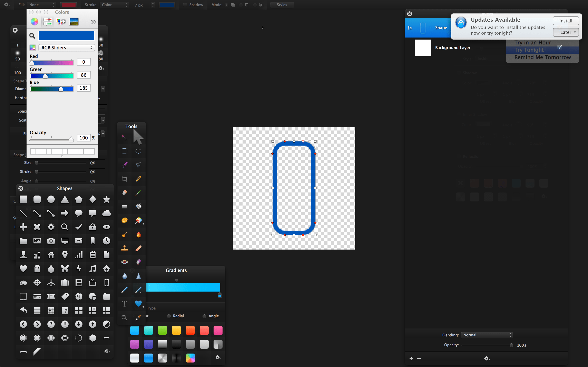Choose Remind Me Tomorrow option
The height and width of the screenshot is (367, 588).
point(542,57)
